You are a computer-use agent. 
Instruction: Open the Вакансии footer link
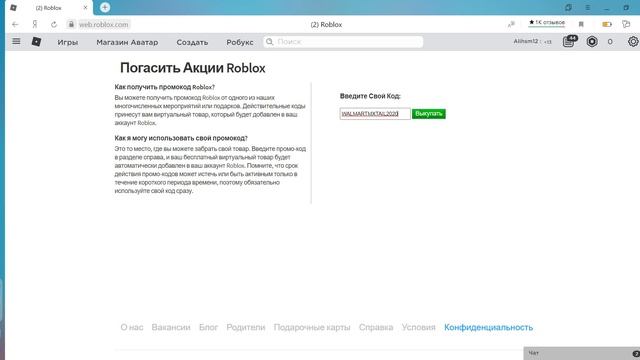click(171, 327)
